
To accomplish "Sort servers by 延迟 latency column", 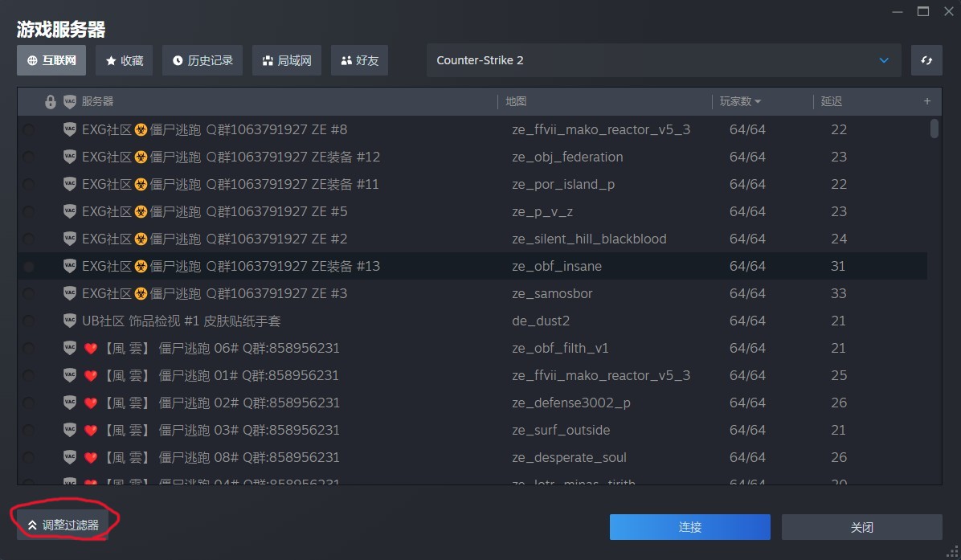I will coord(831,102).
